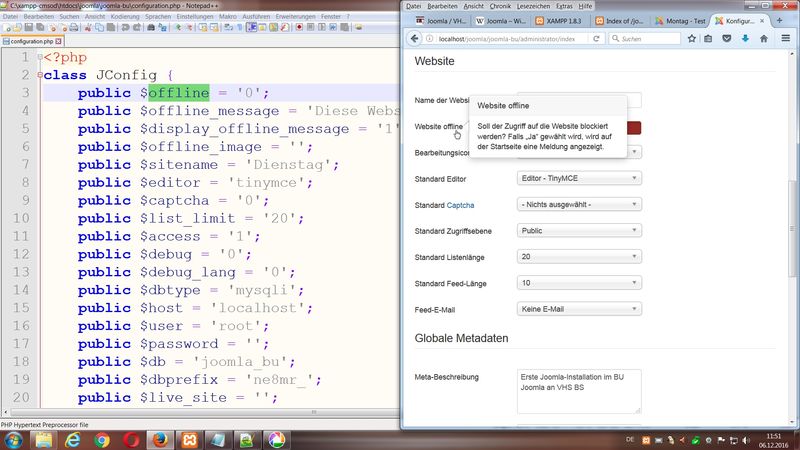Click the Firefox back arrow button
Screen dimensions: 800x450
[x=413, y=39]
